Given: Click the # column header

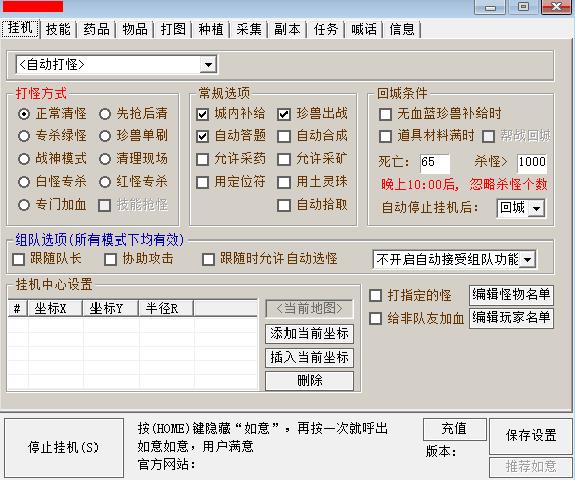Looking at the screenshot, I should 18,308.
